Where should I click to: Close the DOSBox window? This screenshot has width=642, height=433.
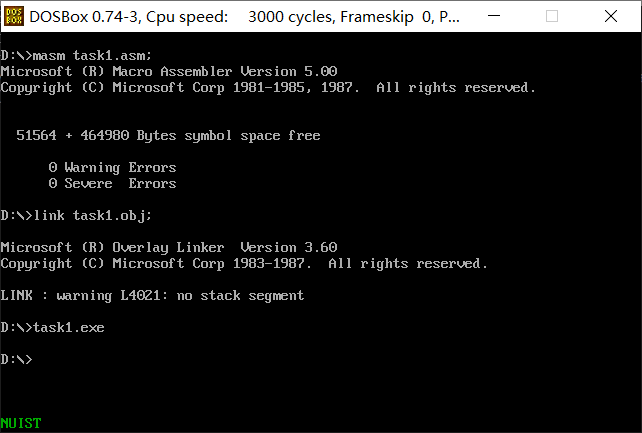tap(610, 16)
